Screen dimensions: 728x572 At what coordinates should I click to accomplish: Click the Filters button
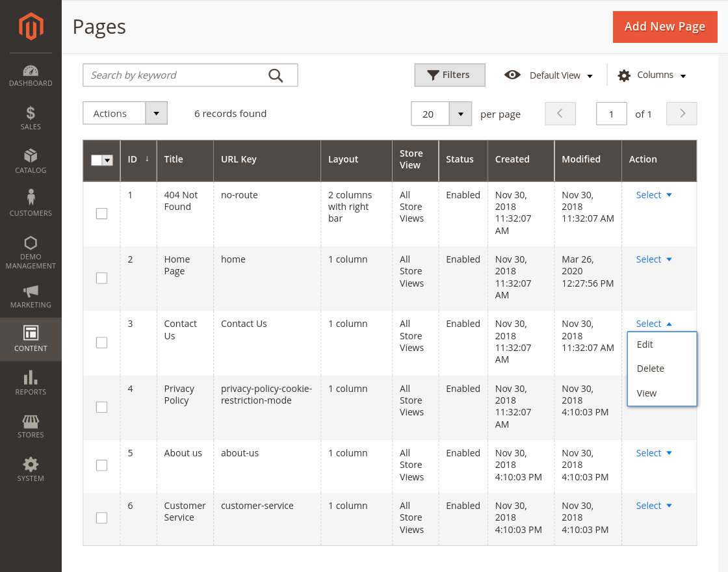449,75
